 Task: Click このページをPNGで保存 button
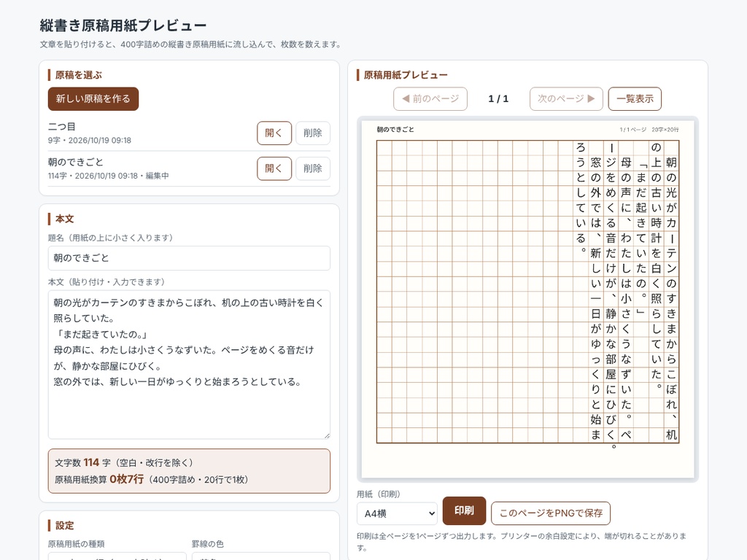pyautogui.click(x=551, y=513)
